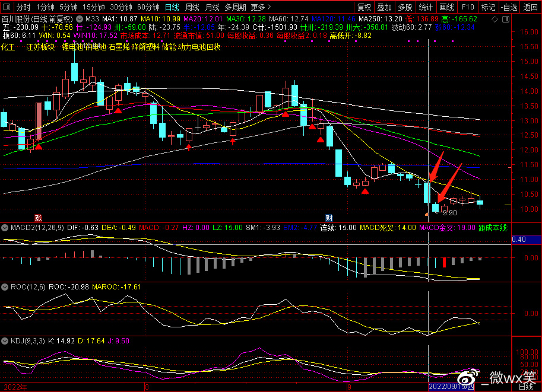Image resolution: width=542 pixels, height=392 pixels.
Task: Click the small orange marker below the lowest candle
Action: pos(426,213)
